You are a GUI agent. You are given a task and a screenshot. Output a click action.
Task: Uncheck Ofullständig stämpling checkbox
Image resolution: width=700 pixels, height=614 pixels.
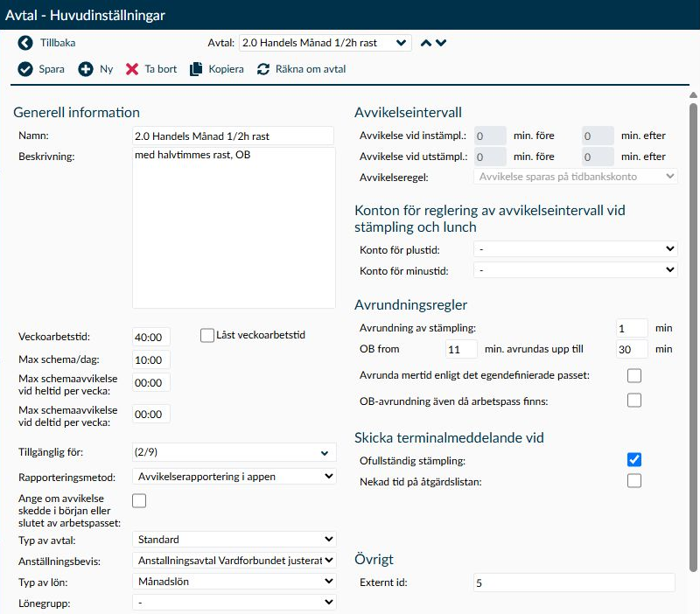(633, 459)
